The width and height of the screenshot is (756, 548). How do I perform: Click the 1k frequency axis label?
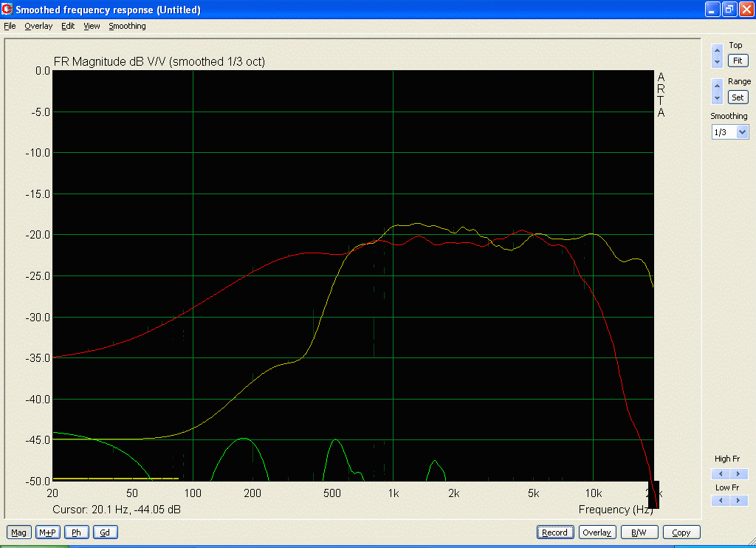[394, 493]
